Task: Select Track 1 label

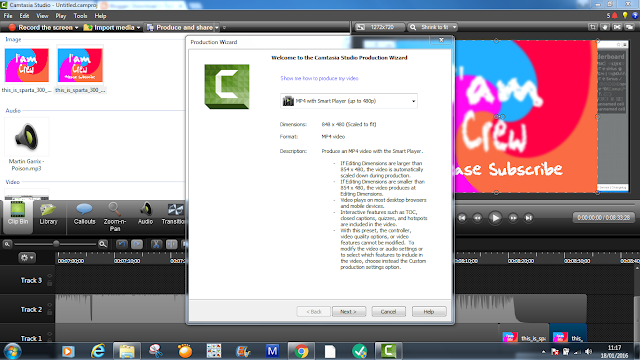Action: click(x=31, y=338)
